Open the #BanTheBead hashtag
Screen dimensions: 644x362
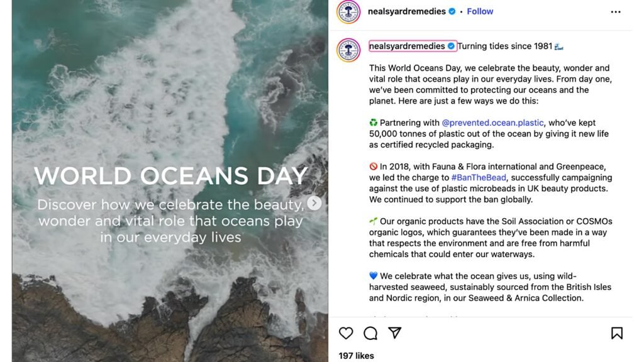click(x=478, y=178)
